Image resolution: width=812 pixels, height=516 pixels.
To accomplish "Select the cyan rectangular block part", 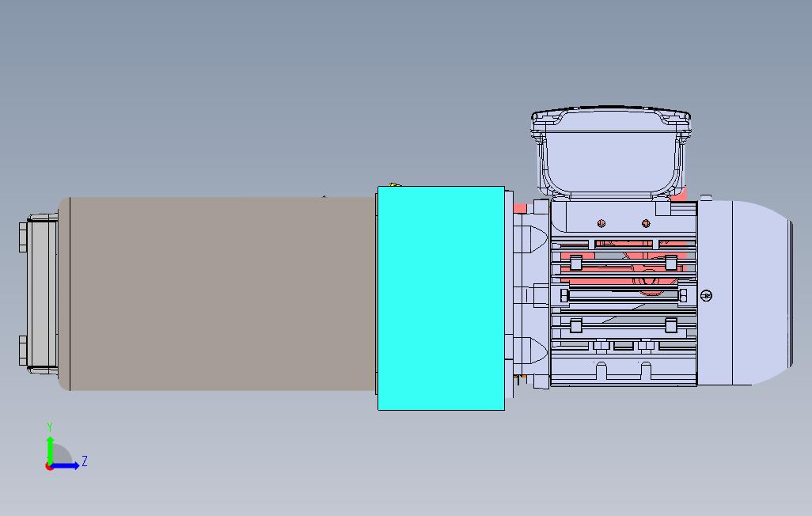I will 441,298.
